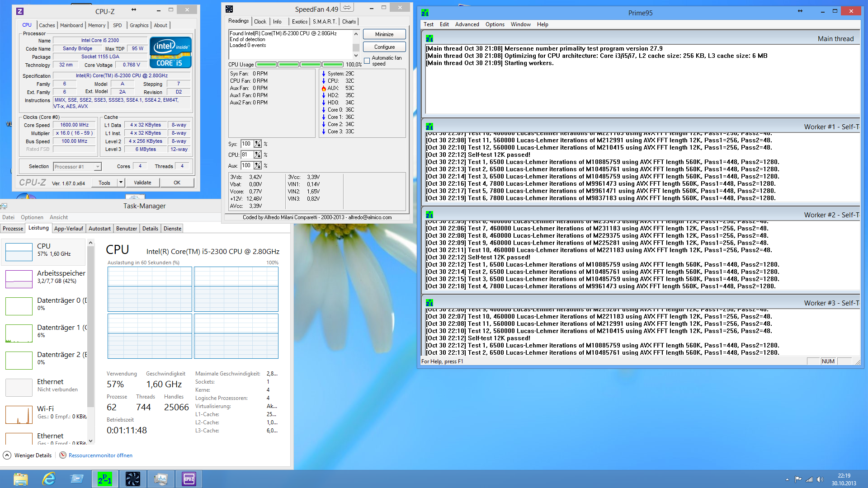Switch to SpeedFan Clock tab
The height and width of the screenshot is (488, 868).
pyautogui.click(x=260, y=21)
